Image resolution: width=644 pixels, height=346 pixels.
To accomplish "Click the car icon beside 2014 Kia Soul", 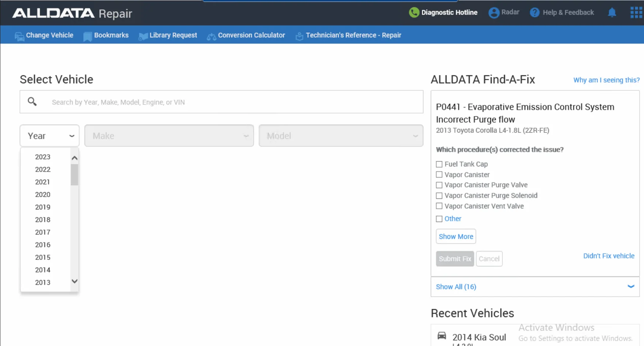I will (x=442, y=336).
